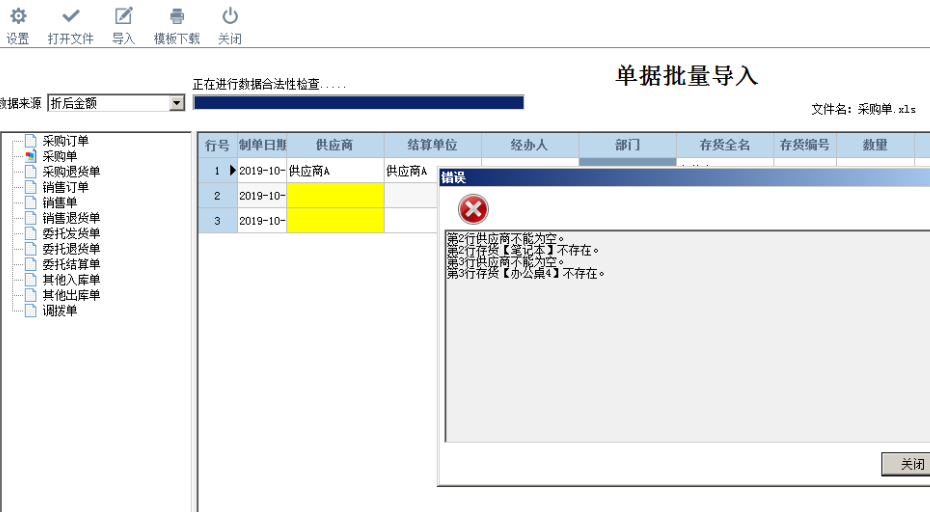Select the 采购退货单 document icon
Viewport: 930px width, 512px height.
(x=31, y=171)
